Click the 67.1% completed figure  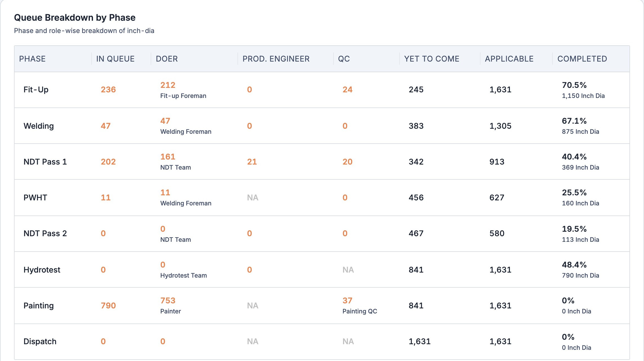click(x=574, y=121)
